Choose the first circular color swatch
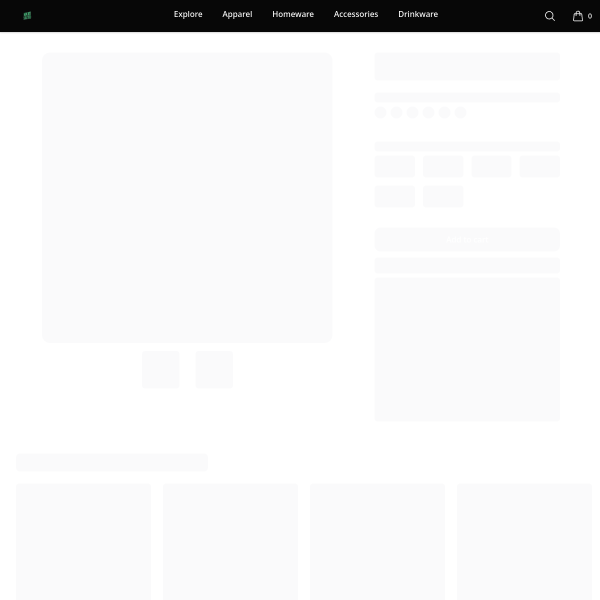Screen dimensions: 600x600 click(380, 112)
